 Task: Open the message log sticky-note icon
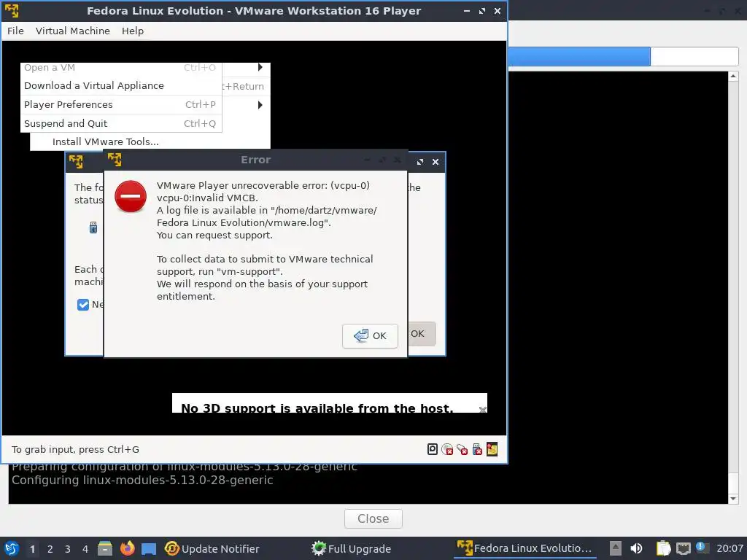pos(492,449)
